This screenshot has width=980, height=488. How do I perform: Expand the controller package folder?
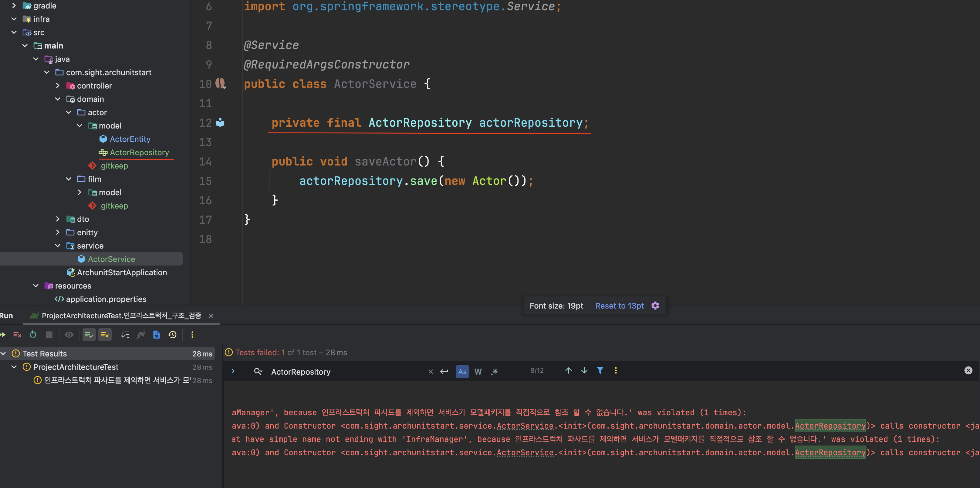[x=58, y=85]
